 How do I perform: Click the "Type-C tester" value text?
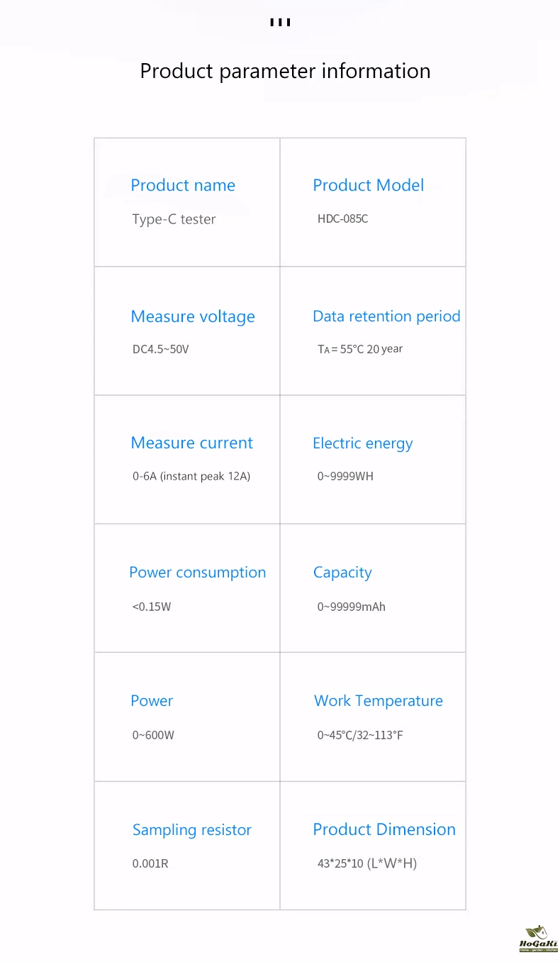174,219
